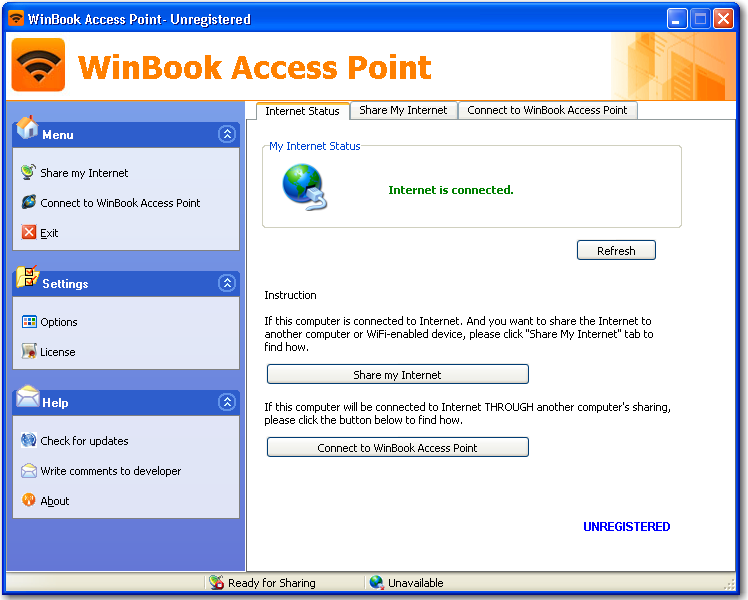
Task: Open License in the Settings panel
Action: (x=58, y=352)
